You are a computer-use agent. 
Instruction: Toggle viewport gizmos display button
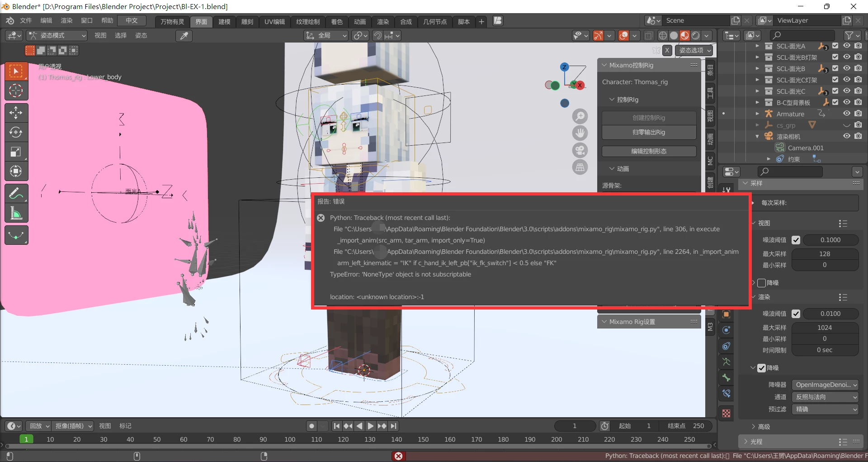click(x=598, y=35)
